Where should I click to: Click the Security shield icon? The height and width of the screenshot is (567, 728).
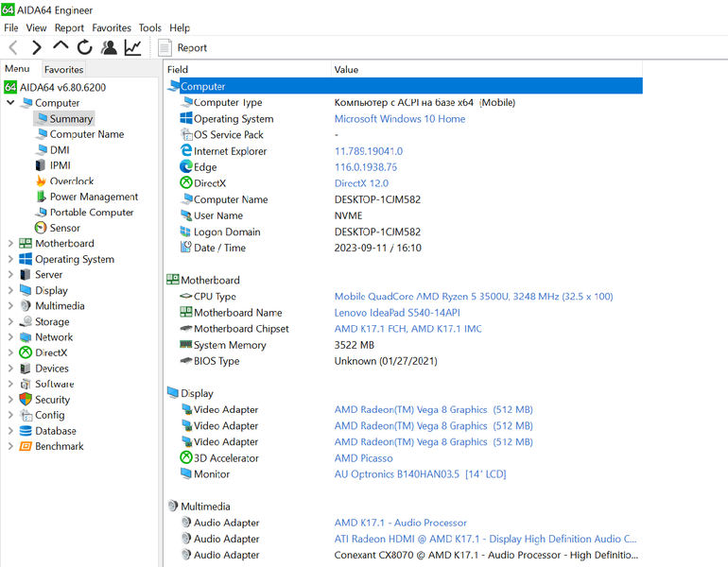pos(26,399)
